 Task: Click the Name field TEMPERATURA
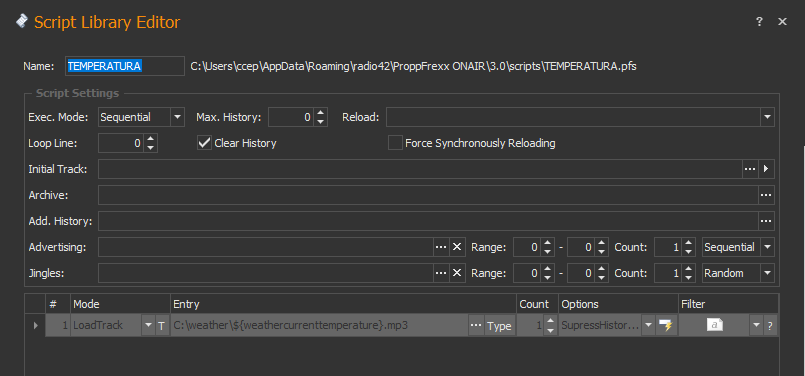click(125, 66)
